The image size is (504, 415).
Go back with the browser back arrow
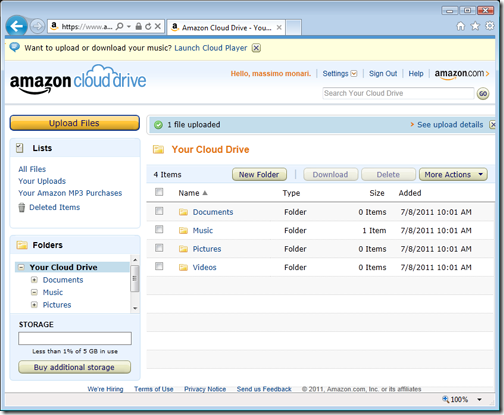pos(16,26)
